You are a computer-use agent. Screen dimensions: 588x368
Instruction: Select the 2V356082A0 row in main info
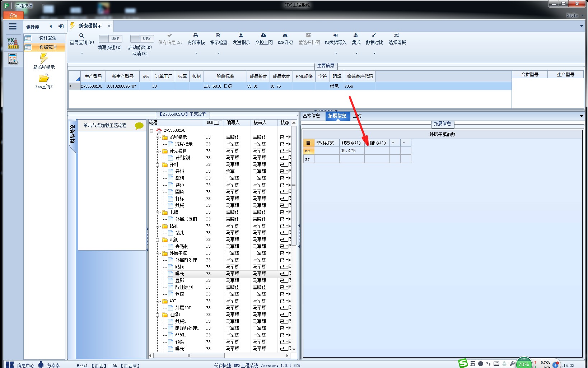290,86
